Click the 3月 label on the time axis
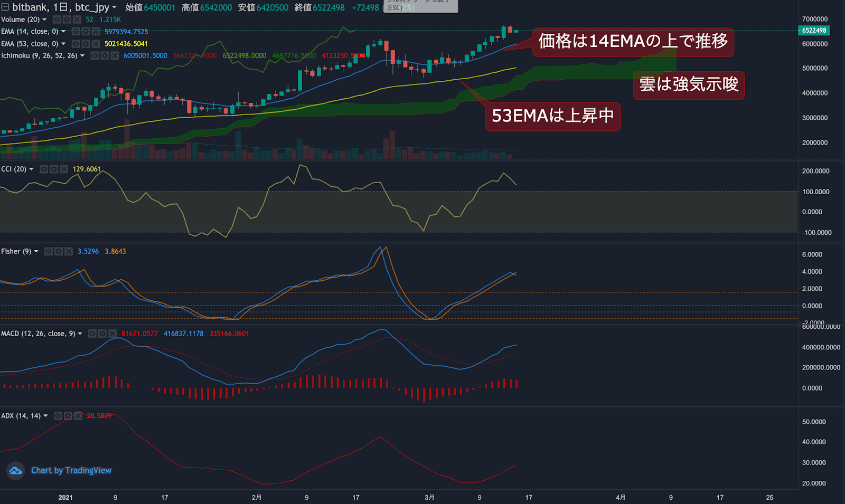Screen dimensions: 845x504 click(430, 497)
